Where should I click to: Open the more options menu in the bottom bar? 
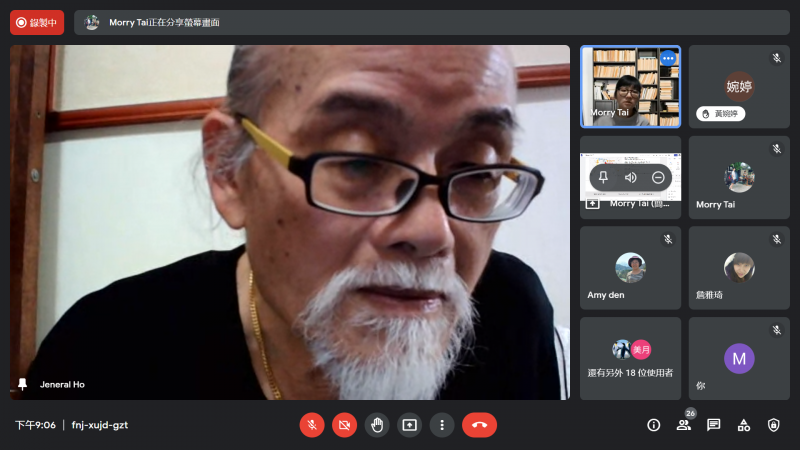pos(442,425)
